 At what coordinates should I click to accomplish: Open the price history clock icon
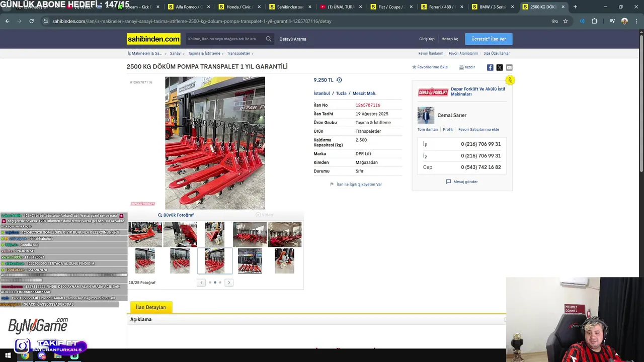[339, 80]
